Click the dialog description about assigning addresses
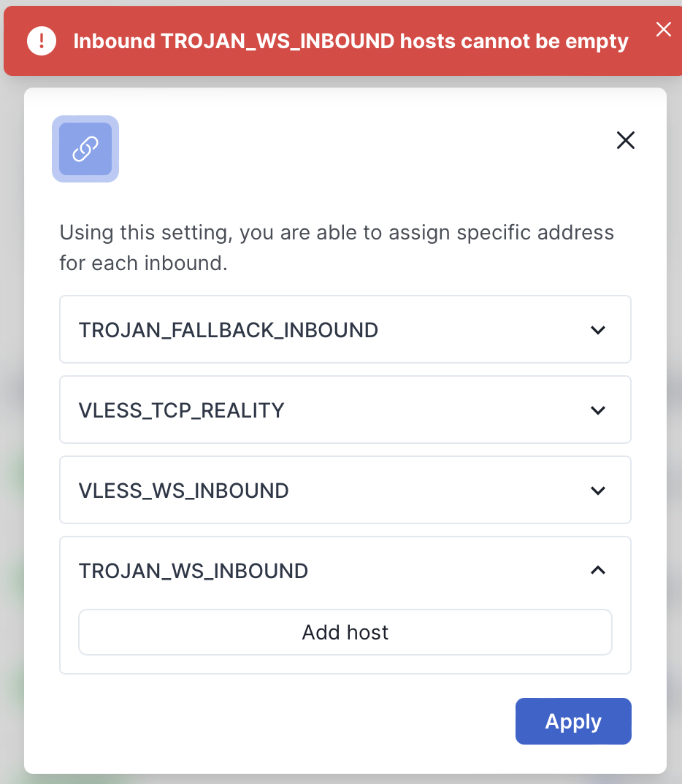Viewport: 682px width, 784px height. [336, 247]
